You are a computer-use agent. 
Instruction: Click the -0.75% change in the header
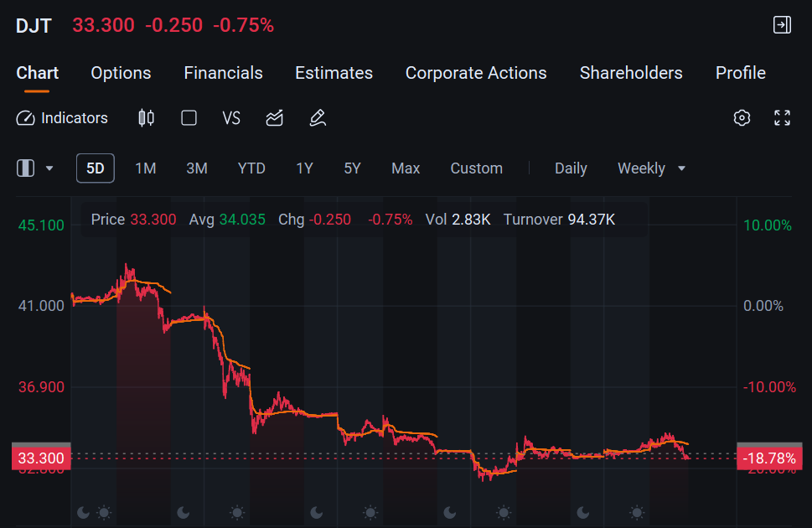click(x=243, y=25)
